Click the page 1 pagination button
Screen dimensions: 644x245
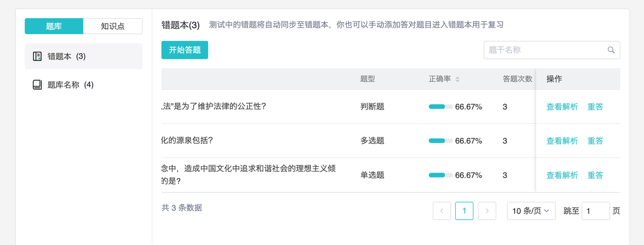(x=464, y=211)
